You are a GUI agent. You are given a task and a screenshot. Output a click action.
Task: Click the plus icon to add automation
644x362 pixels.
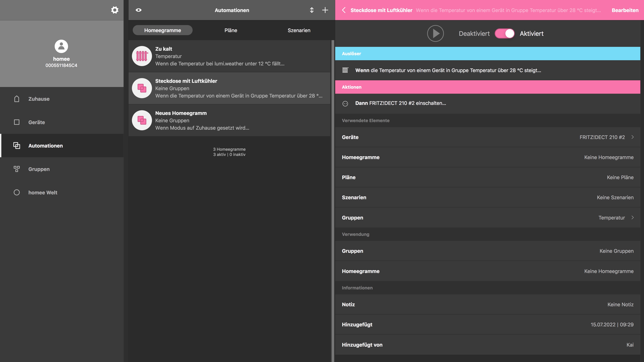coord(325,10)
